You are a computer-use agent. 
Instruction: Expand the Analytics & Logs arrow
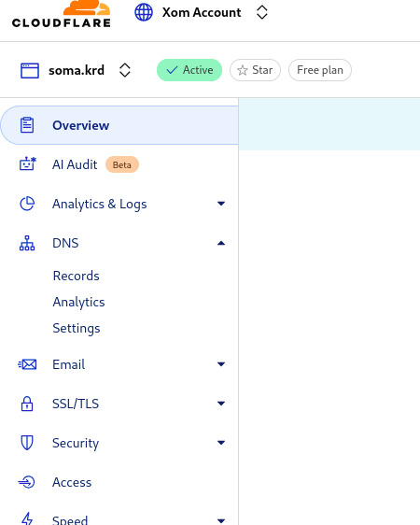pyautogui.click(x=221, y=204)
